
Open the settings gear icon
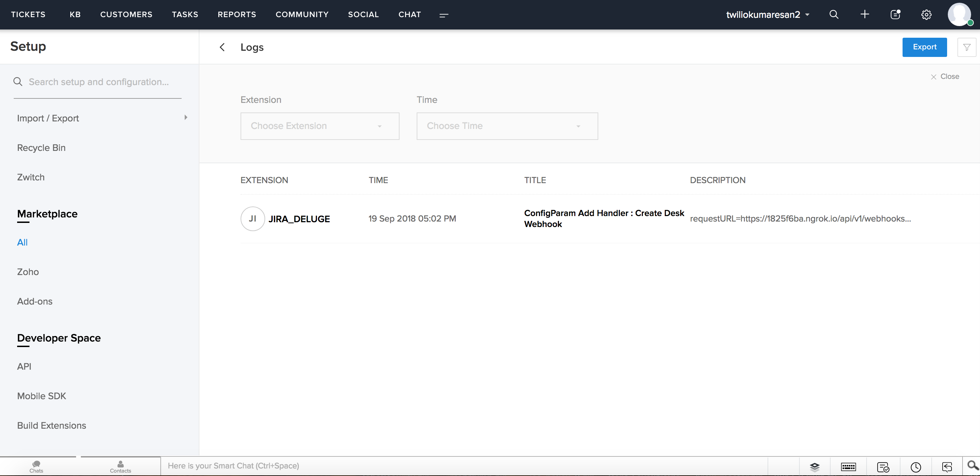926,14
